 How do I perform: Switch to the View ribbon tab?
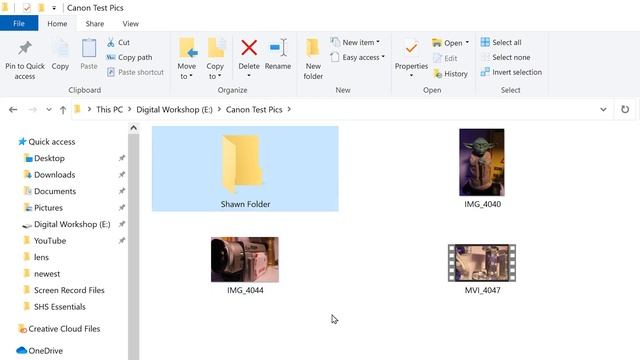coord(131,24)
